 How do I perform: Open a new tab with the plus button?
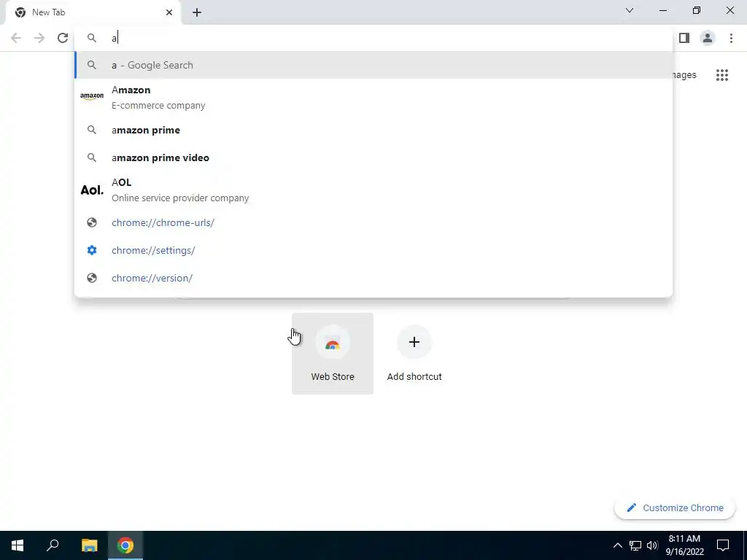pos(197,12)
